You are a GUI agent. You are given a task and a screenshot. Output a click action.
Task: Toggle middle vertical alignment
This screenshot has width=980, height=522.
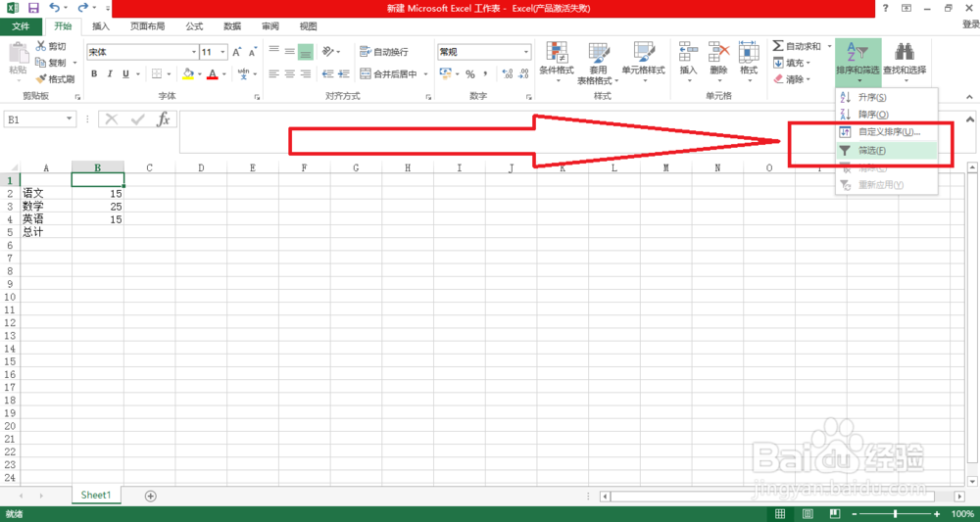point(289,52)
